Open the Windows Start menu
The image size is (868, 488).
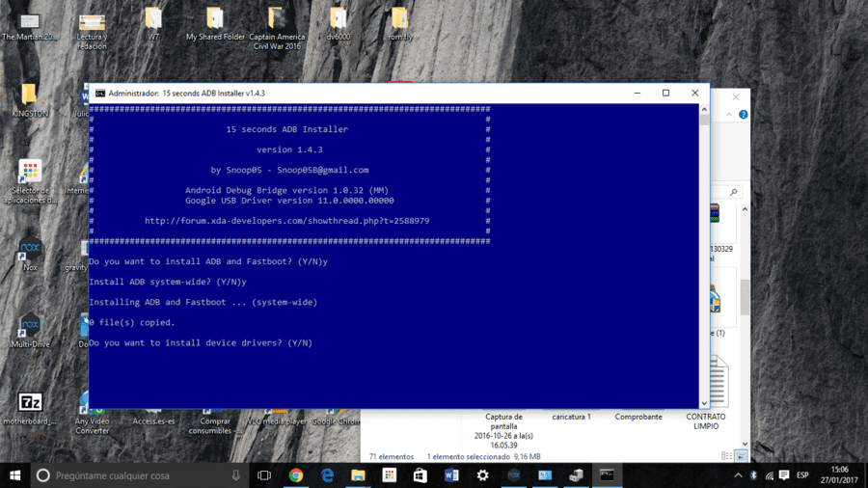(14, 475)
